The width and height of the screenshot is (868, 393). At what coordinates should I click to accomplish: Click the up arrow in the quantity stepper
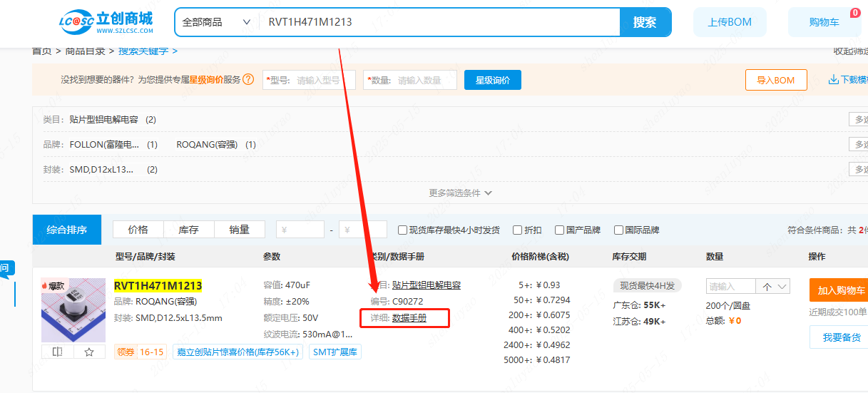tap(767, 287)
